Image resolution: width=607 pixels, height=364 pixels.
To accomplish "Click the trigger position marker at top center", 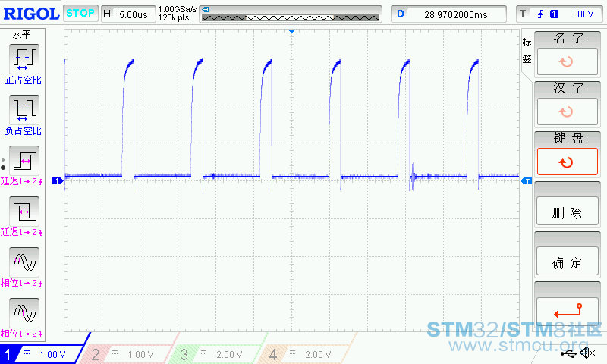I will click(291, 31).
